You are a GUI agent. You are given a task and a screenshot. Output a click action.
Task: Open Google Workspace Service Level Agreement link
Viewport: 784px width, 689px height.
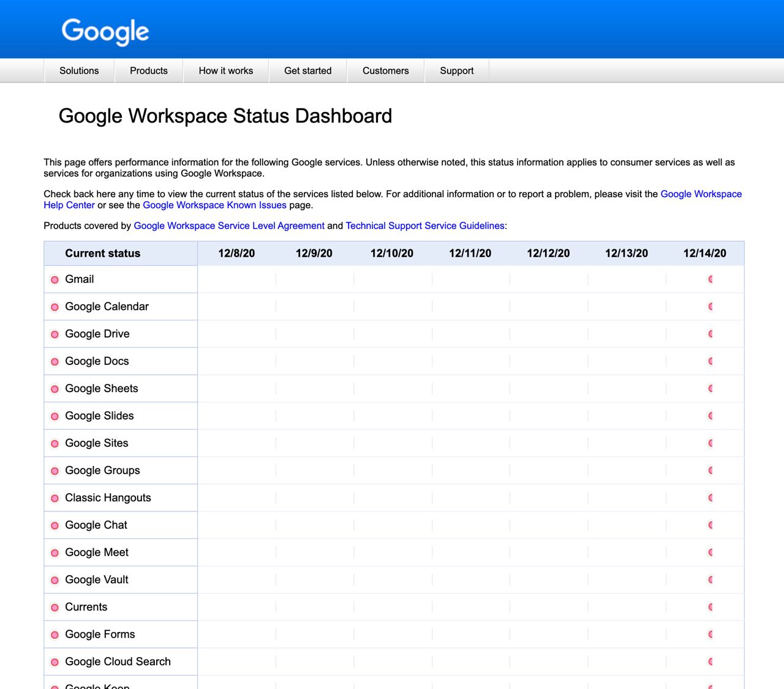pyautogui.click(x=229, y=226)
